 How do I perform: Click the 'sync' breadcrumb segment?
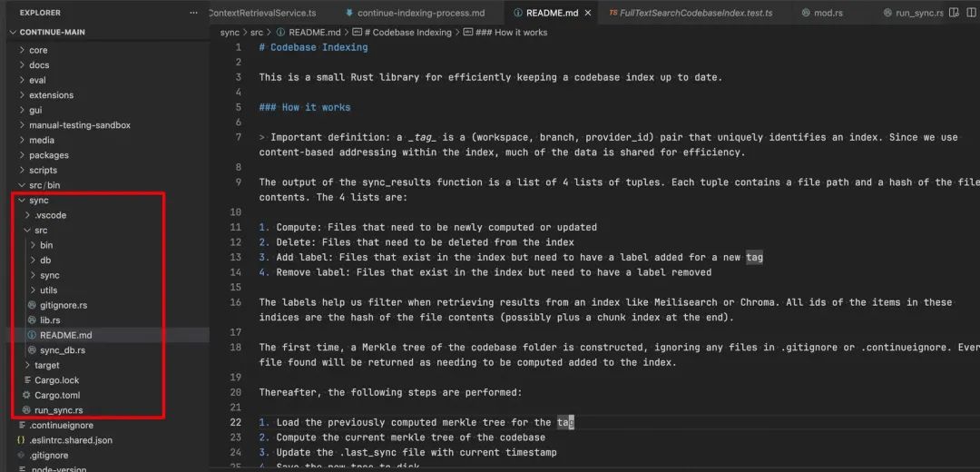pos(230,32)
